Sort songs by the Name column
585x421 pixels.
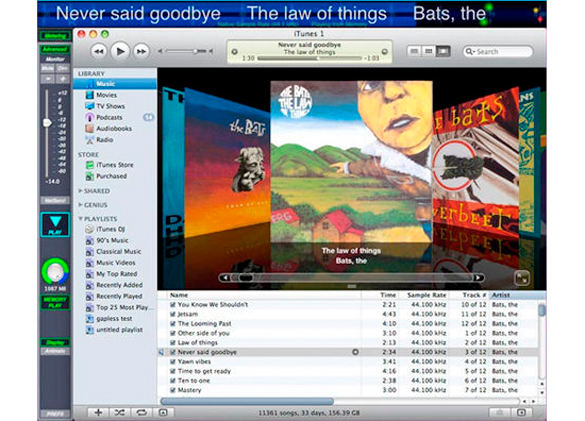pyautogui.click(x=264, y=295)
